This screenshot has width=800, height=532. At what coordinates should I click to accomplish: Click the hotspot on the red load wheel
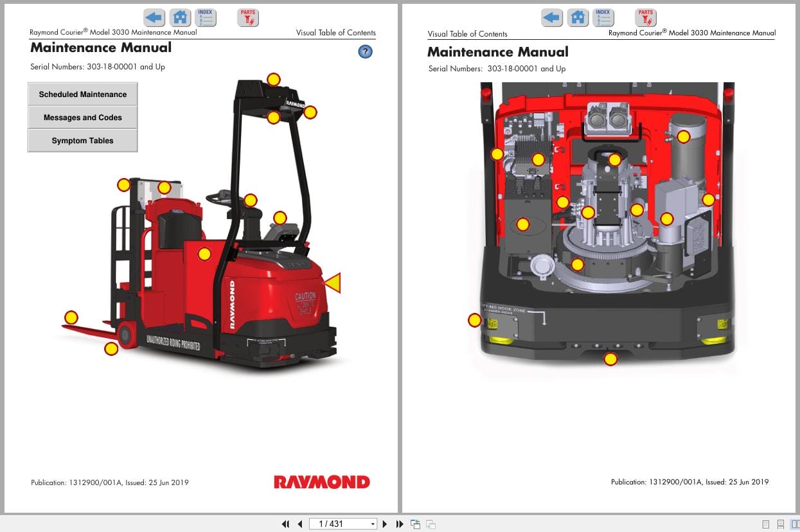(112, 349)
